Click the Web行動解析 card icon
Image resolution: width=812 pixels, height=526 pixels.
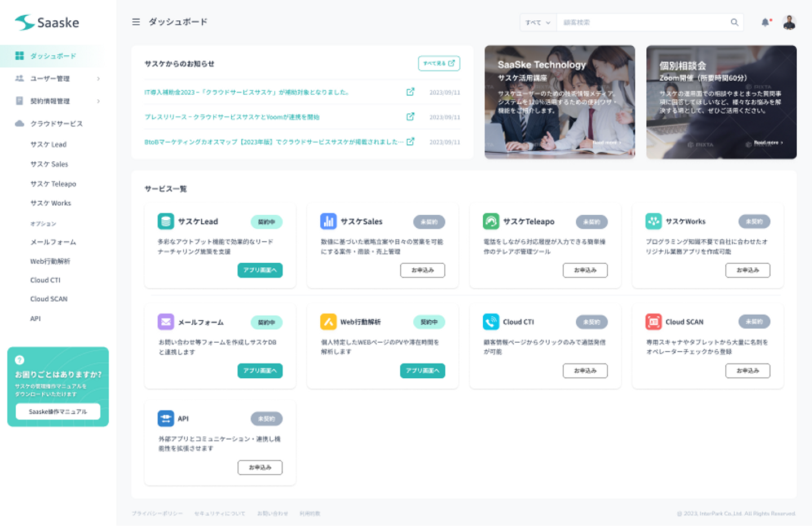(328, 322)
